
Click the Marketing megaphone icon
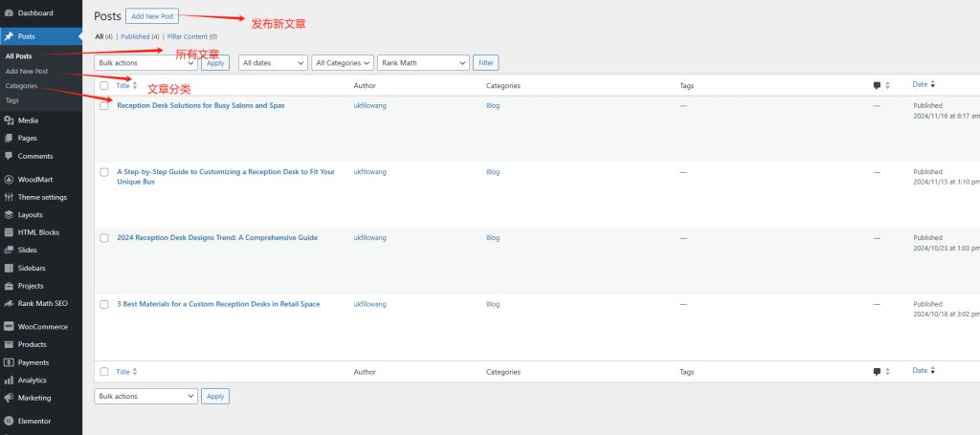[9, 398]
